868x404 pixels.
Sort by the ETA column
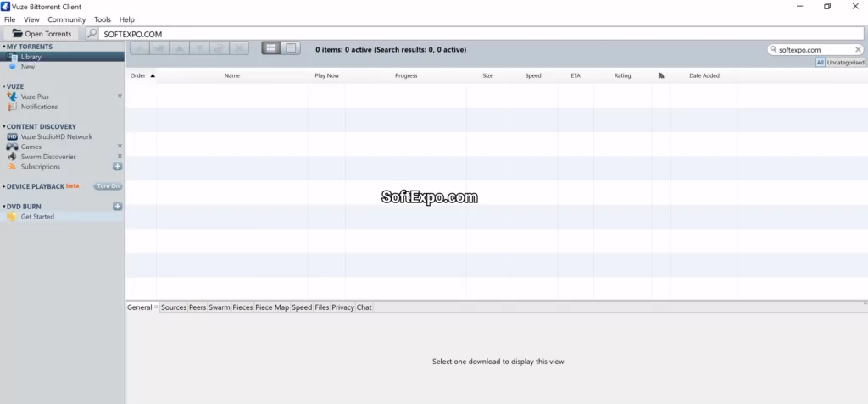(x=576, y=75)
